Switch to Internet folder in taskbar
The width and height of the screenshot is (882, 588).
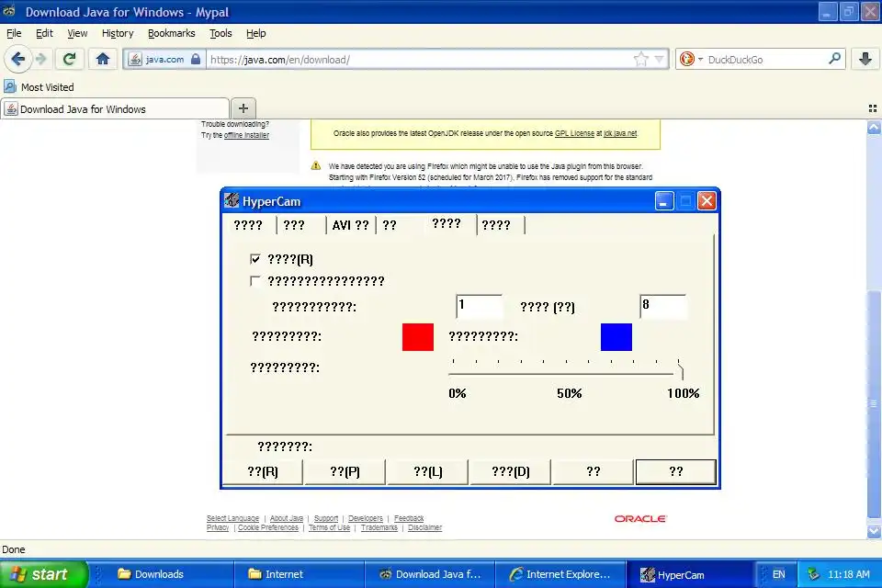click(300, 574)
